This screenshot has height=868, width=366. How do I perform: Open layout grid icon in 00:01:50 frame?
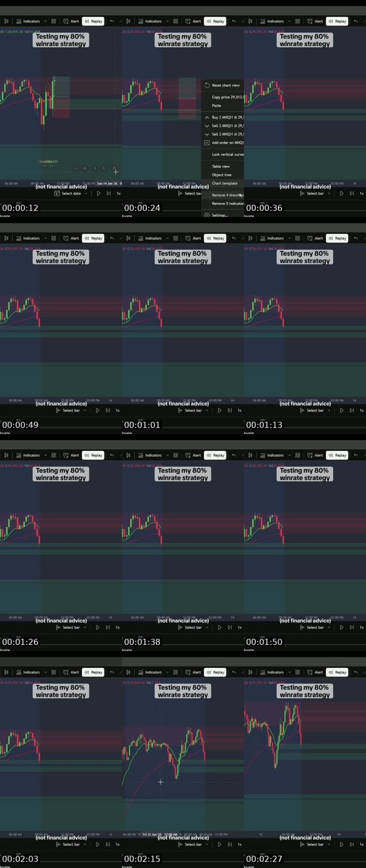click(297, 455)
